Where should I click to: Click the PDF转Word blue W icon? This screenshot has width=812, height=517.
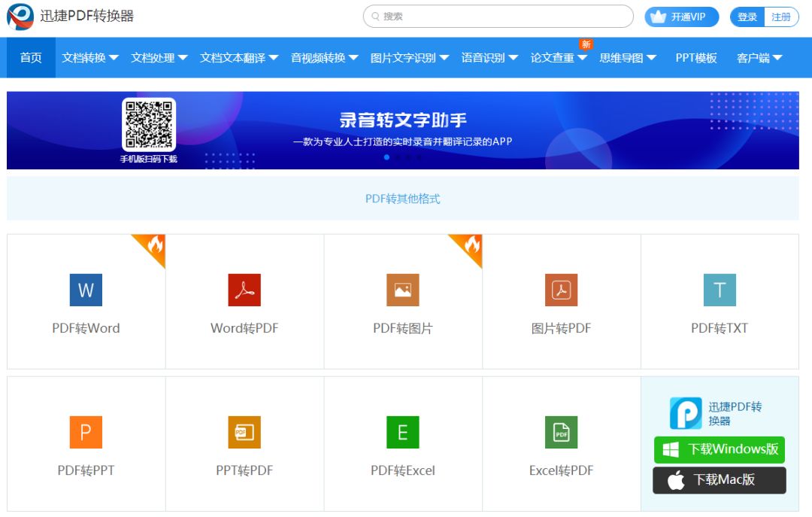[86, 290]
